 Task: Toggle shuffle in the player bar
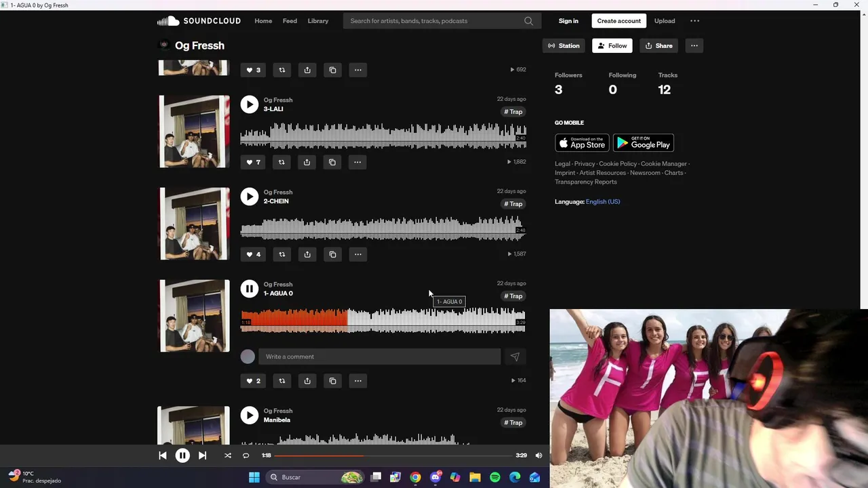228,455
